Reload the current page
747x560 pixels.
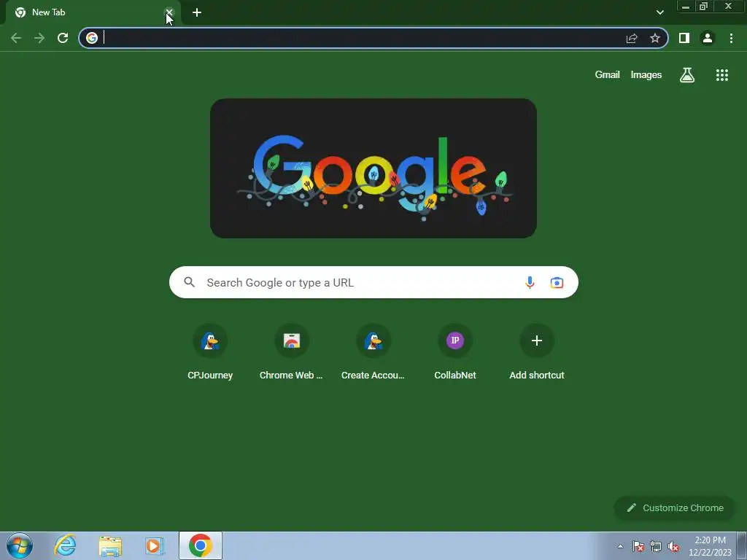(63, 38)
